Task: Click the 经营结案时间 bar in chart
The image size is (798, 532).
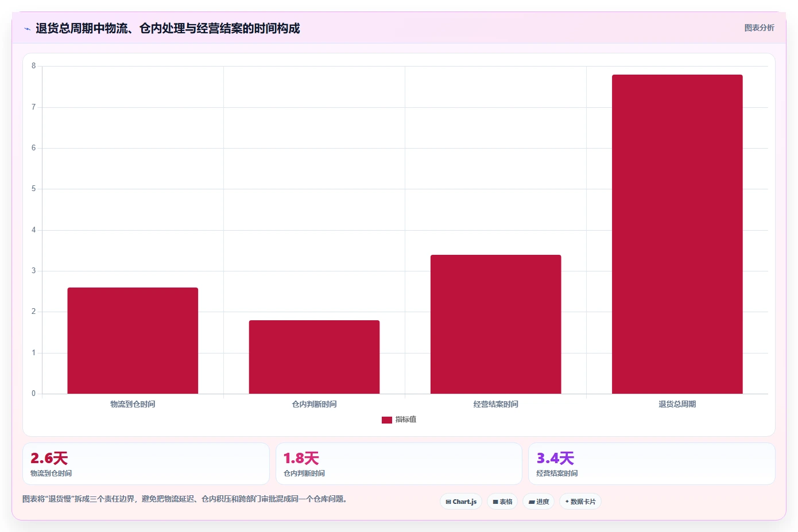Action: coord(495,324)
